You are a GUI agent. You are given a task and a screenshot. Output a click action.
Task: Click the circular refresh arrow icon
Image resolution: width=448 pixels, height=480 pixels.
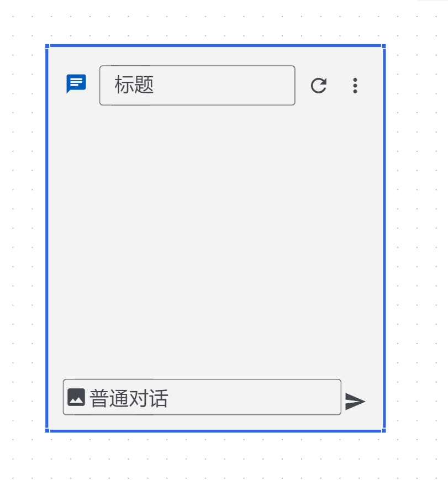pos(319,86)
